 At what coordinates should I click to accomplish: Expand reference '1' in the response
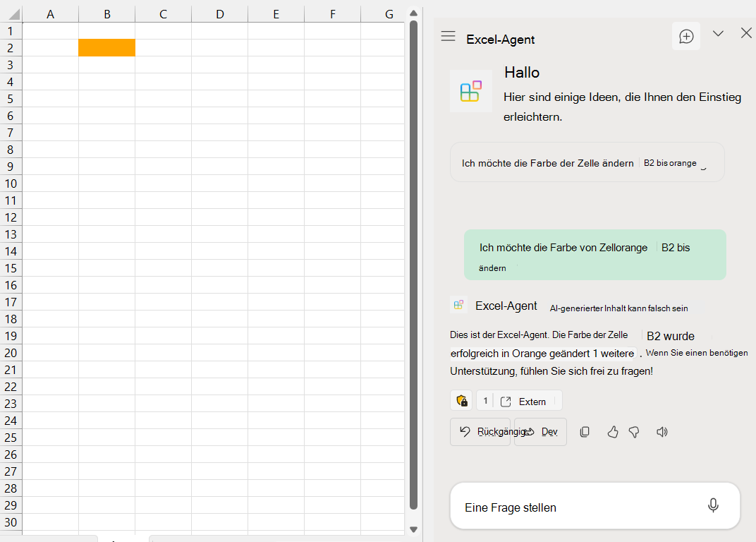coord(485,400)
